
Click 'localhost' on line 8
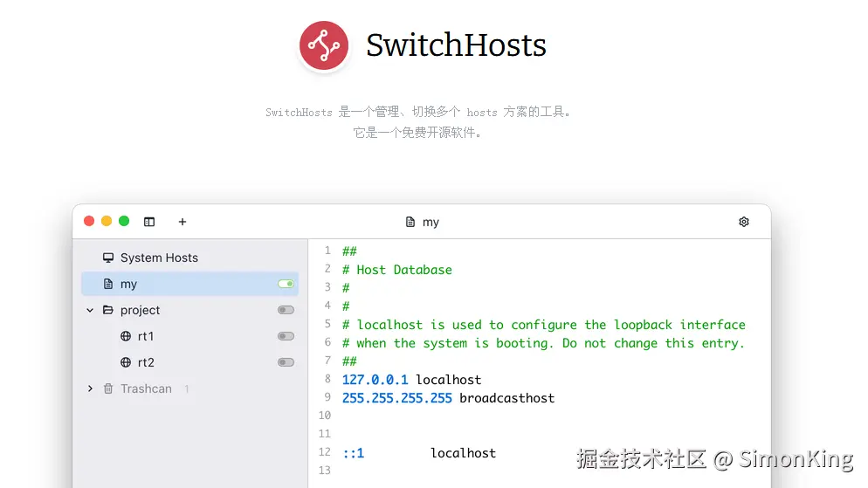point(448,380)
